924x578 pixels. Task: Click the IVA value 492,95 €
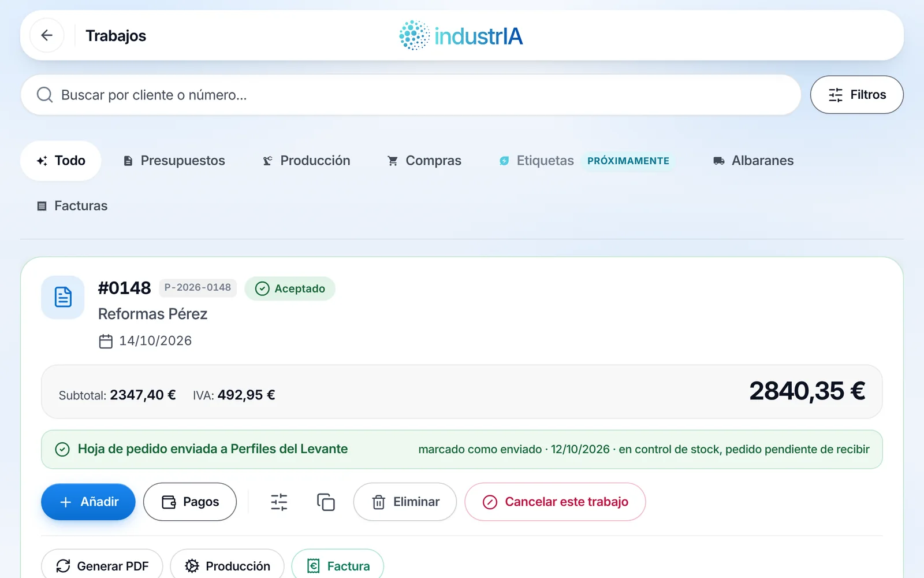click(246, 395)
